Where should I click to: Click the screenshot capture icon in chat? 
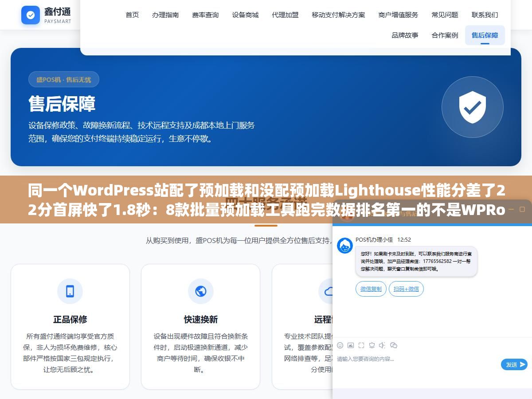[x=361, y=345]
